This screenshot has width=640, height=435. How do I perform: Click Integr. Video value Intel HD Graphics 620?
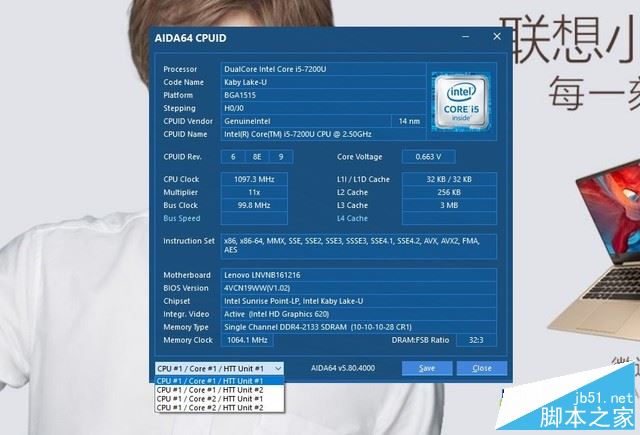pos(359,314)
